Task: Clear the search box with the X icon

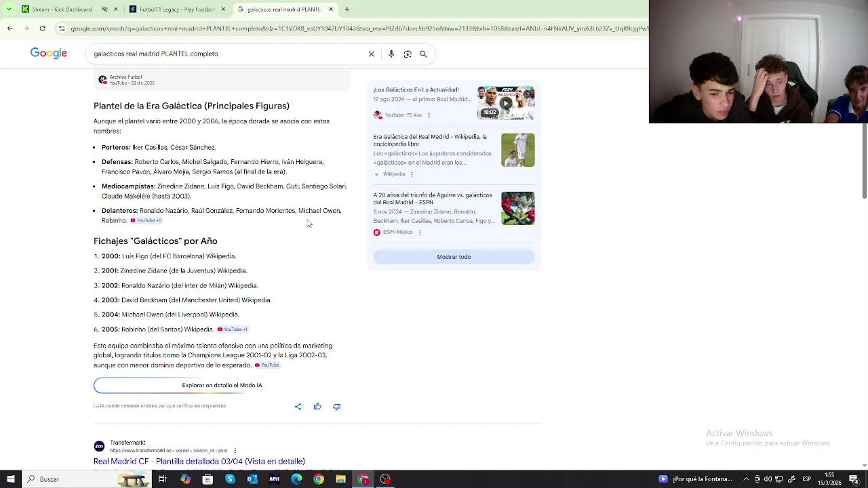Action: 372,54
